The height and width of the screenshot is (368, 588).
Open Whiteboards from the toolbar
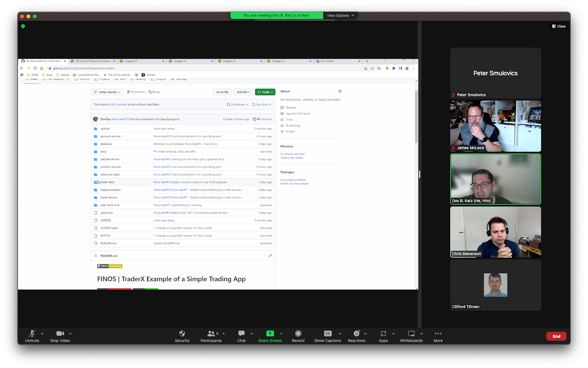pos(411,334)
